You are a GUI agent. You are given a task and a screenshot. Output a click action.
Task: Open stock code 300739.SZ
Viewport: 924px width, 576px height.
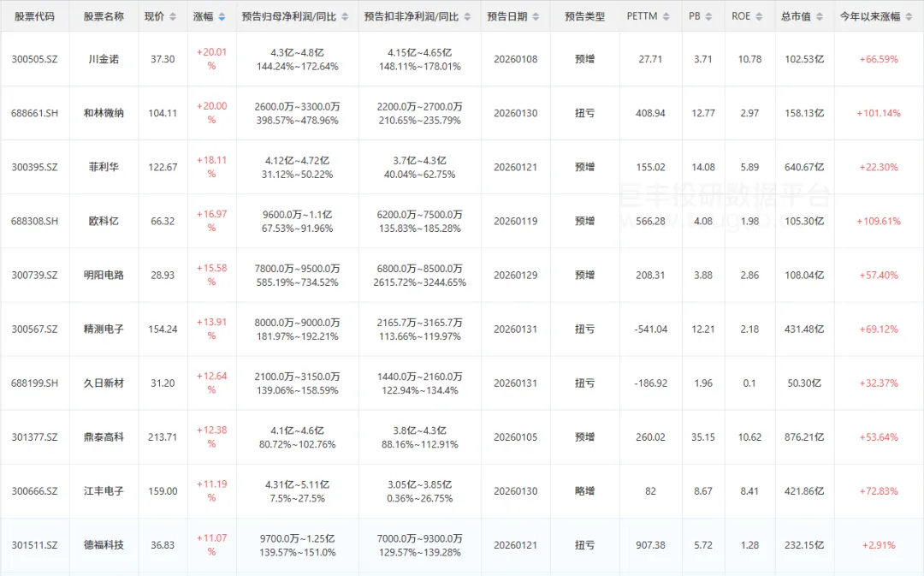point(35,276)
